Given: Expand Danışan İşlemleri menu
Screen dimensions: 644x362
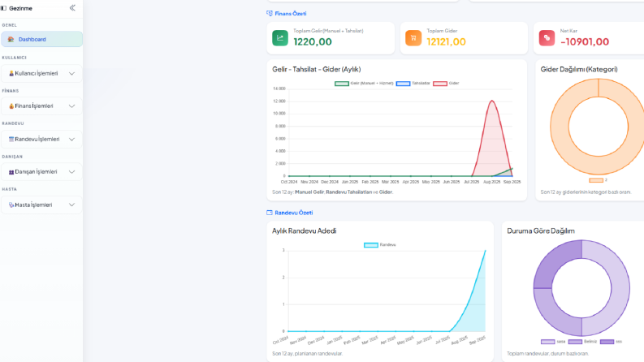Looking at the screenshot, I should (x=41, y=172).
